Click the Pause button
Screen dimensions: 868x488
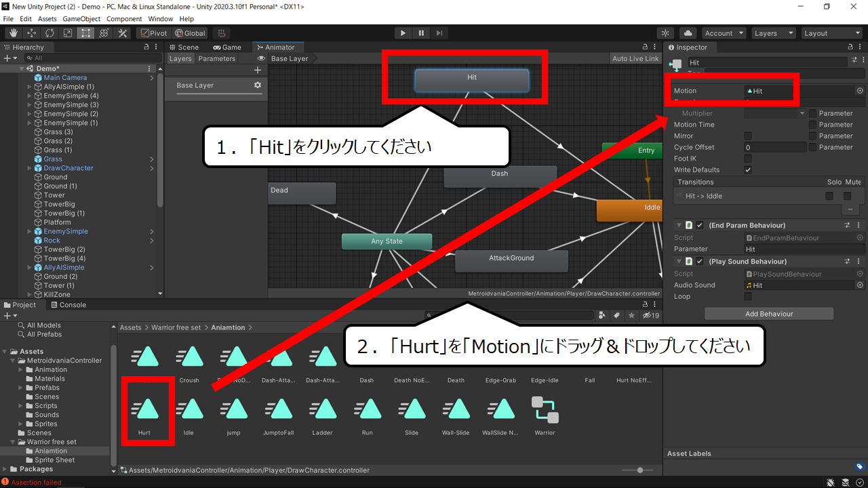click(421, 33)
